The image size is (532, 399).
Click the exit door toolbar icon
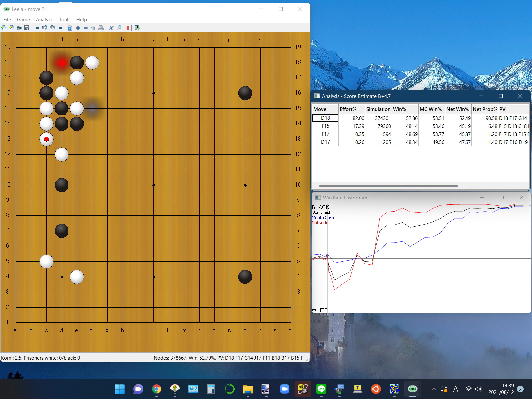[137, 28]
